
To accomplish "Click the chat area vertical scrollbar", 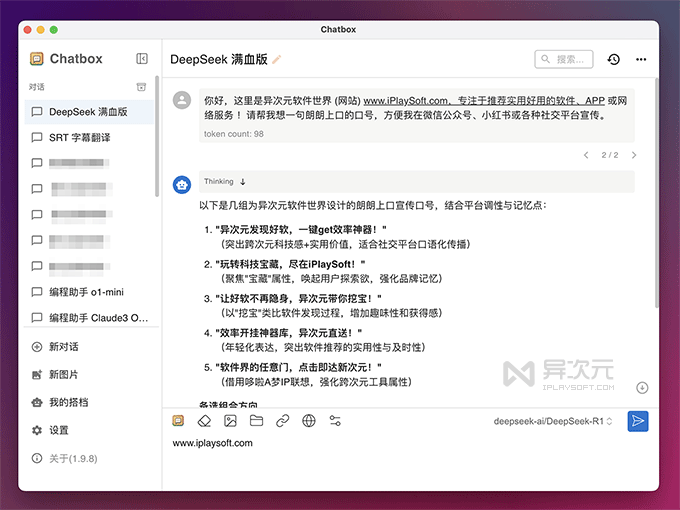I will click(x=656, y=193).
